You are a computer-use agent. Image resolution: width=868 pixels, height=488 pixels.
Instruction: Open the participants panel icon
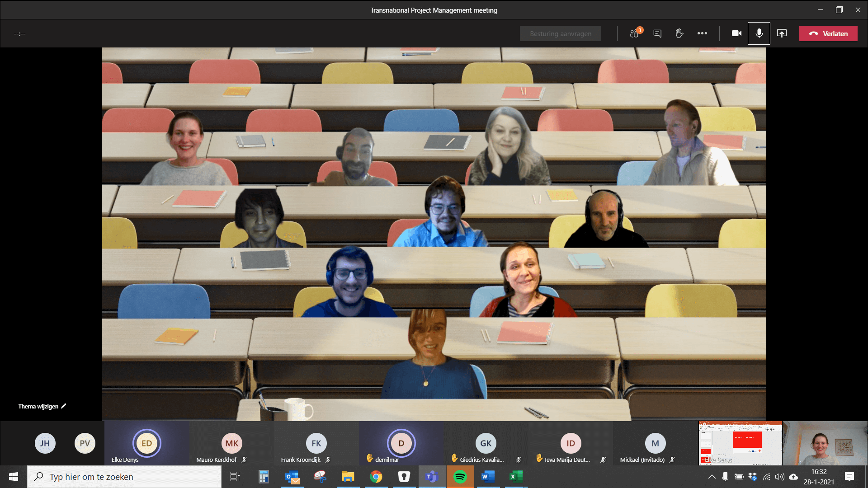[x=635, y=33]
